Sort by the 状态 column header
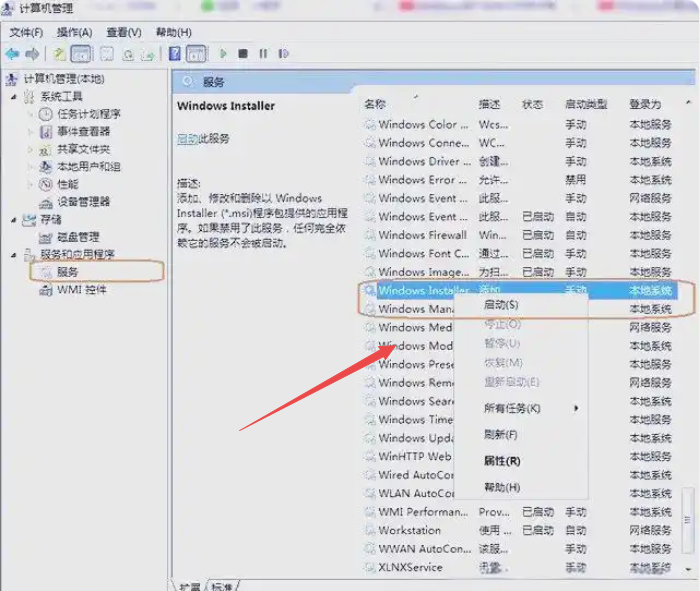 (x=533, y=104)
